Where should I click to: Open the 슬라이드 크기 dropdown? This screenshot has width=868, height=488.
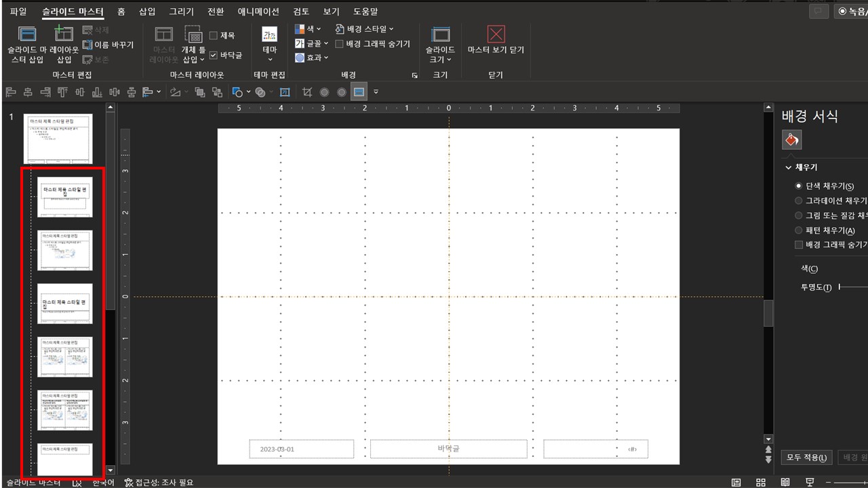[440, 45]
